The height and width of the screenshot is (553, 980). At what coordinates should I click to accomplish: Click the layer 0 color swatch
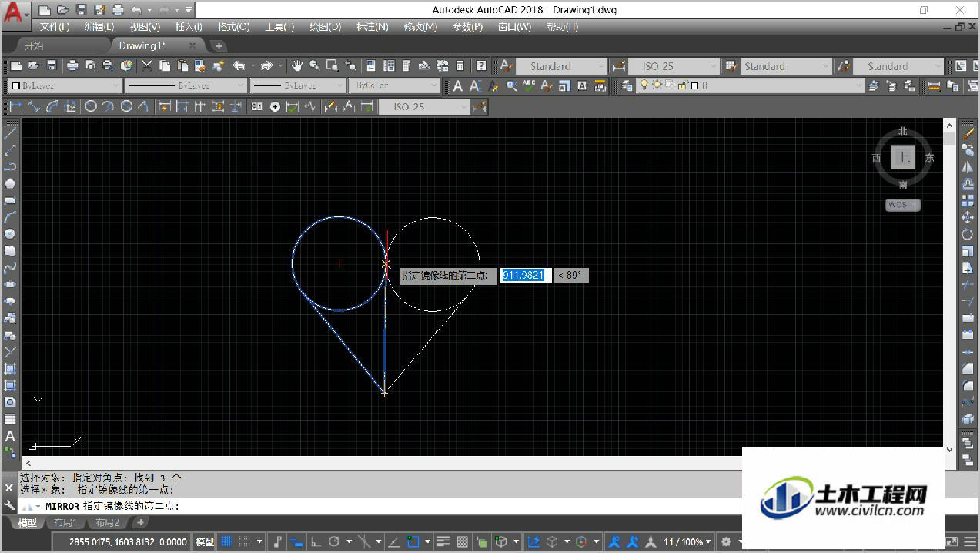[x=693, y=85]
